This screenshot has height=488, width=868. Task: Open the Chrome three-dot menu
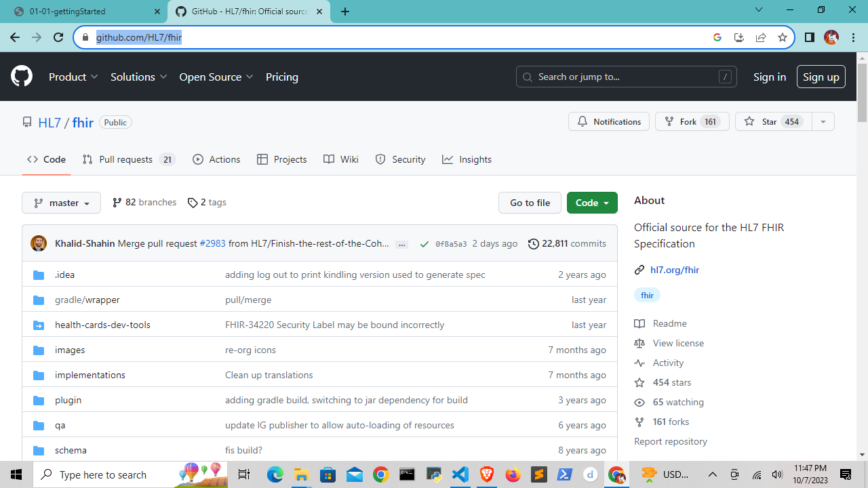click(852, 37)
